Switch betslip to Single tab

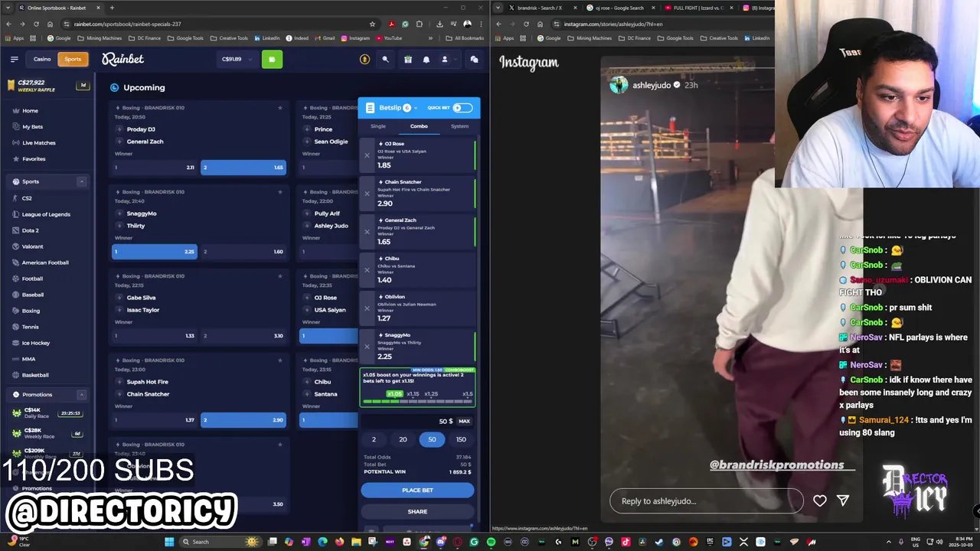coord(378,126)
